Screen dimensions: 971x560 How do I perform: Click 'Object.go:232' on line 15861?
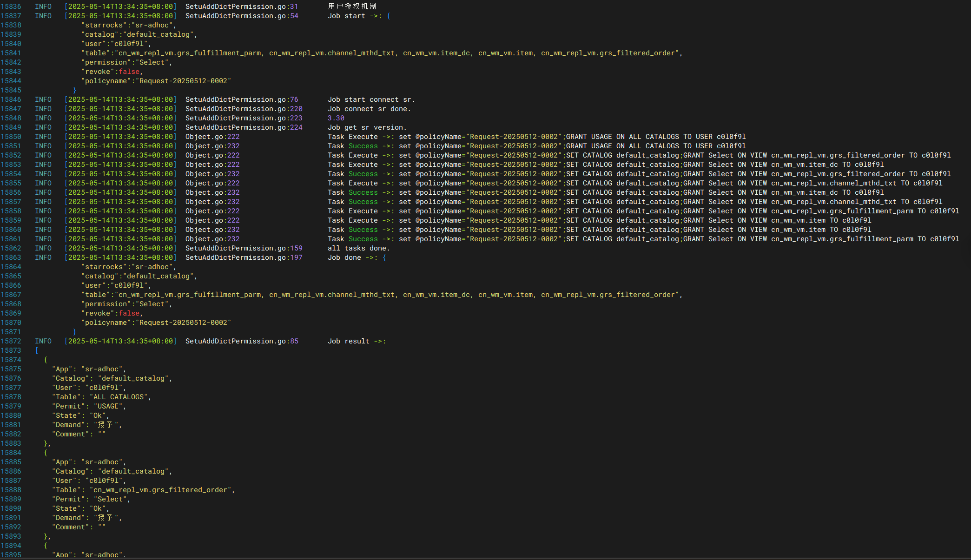coord(212,239)
